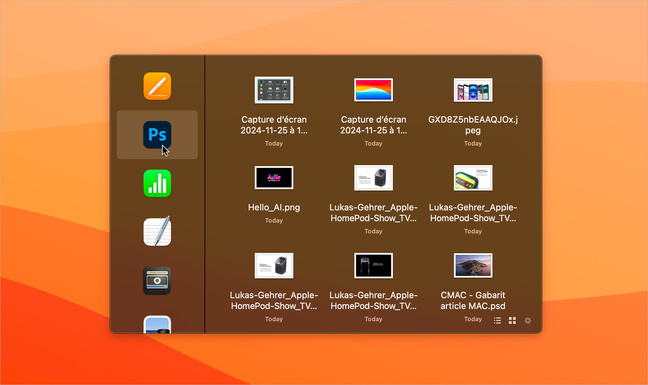Viewport: 648px width, 385px height.
Task: Open settings with the gear icon
Action: (x=528, y=321)
